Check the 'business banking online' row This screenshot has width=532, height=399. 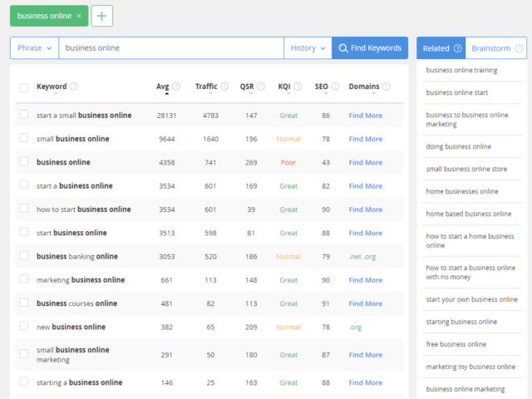[24, 255]
